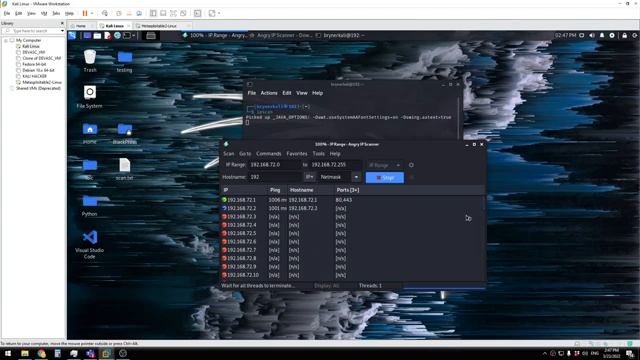The height and width of the screenshot is (360, 640).
Task: Click the VMware console view icon
Action: pos(198,13)
